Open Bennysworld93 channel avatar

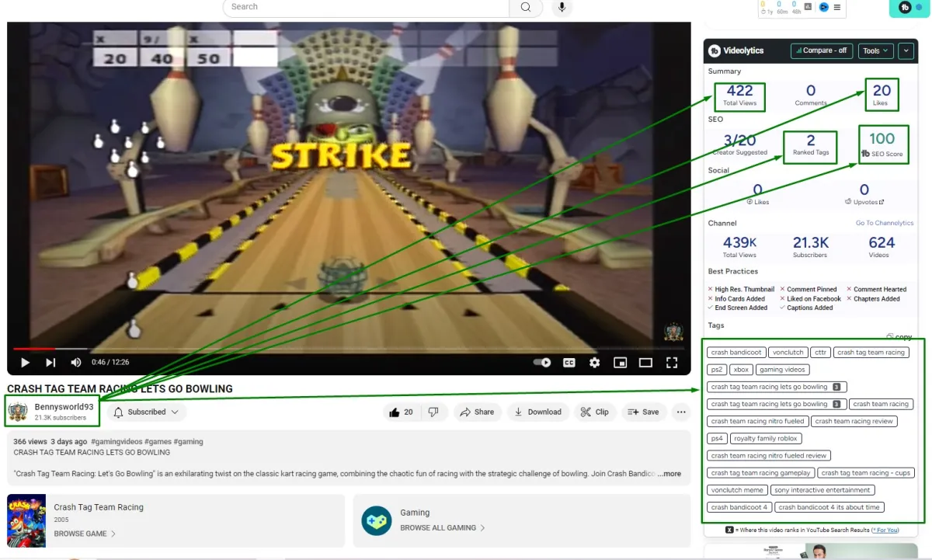(x=18, y=412)
